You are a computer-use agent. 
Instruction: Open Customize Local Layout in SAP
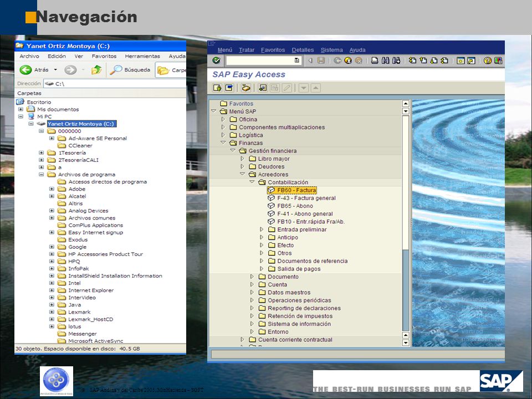[x=498, y=60]
